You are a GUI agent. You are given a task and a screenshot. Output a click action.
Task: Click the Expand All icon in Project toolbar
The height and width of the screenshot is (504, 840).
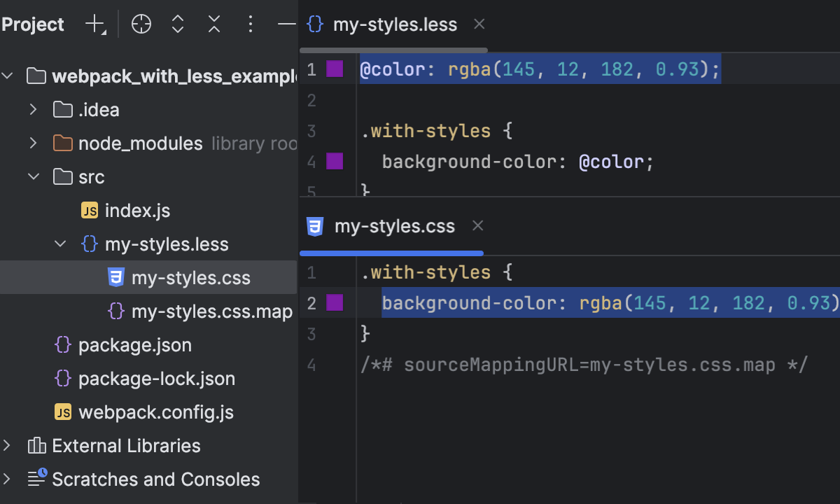(177, 24)
